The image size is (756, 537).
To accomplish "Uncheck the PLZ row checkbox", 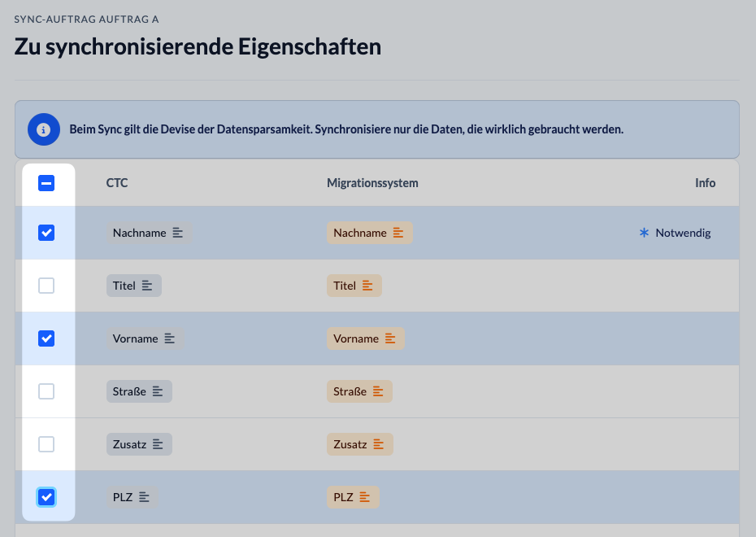I will point(46,497).
